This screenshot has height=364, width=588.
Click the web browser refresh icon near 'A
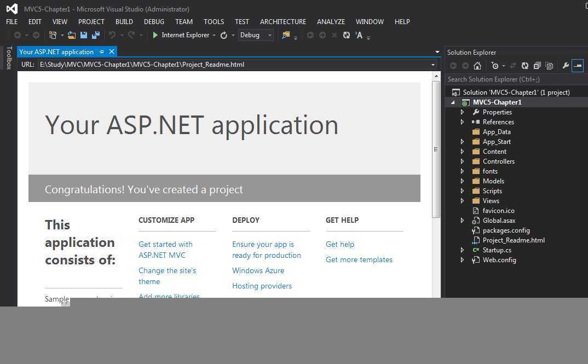pyautogui.click(x=347, y=35)
